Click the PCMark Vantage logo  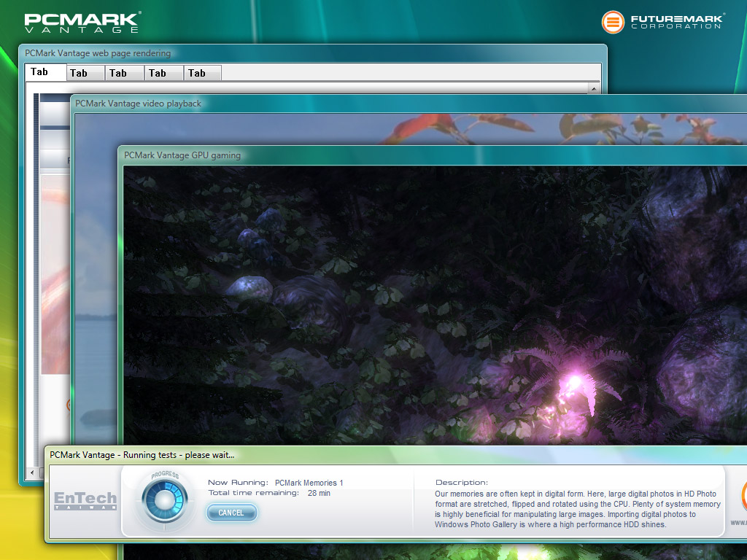(82, 23)
